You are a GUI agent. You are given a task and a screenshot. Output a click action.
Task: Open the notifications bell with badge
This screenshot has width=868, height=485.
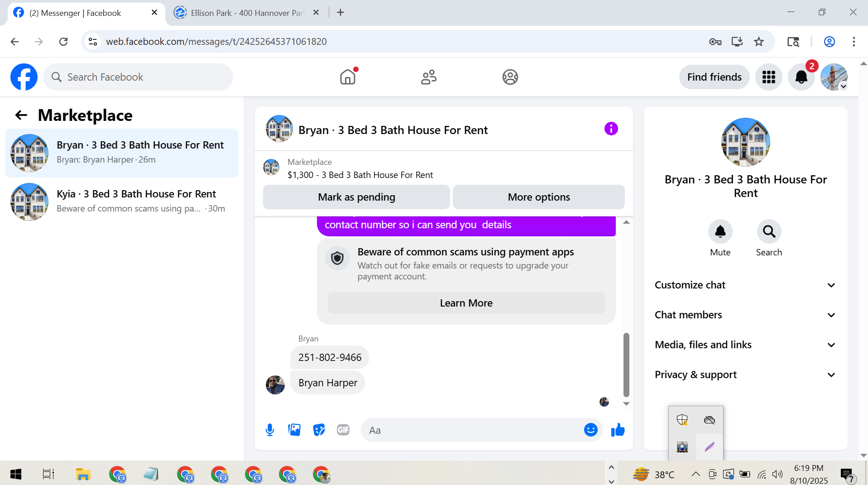801,77
